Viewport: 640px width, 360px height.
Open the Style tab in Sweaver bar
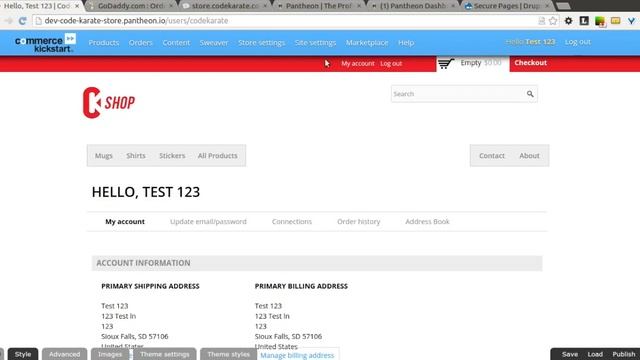coord(23,354)
